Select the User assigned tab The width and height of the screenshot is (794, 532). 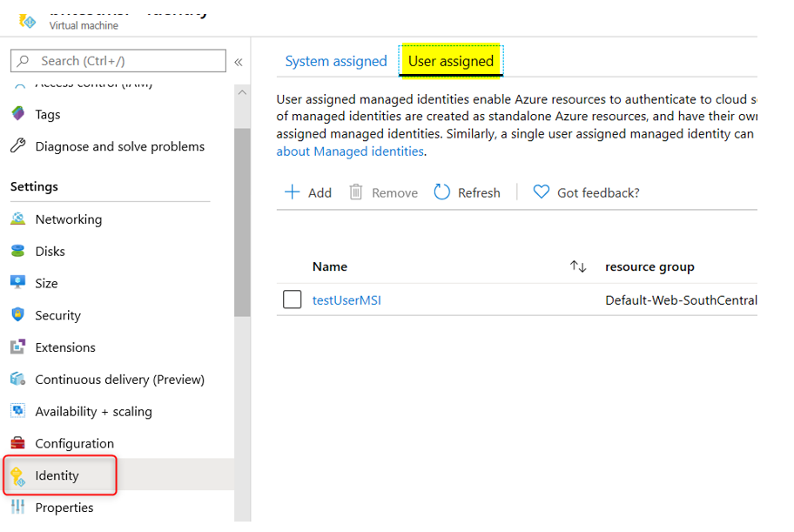[x=451, y=61]
